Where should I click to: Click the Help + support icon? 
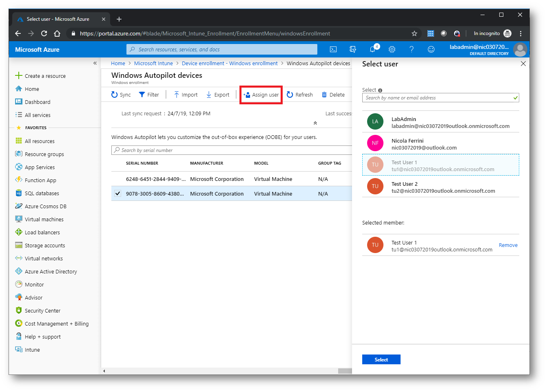pos(19,336)
